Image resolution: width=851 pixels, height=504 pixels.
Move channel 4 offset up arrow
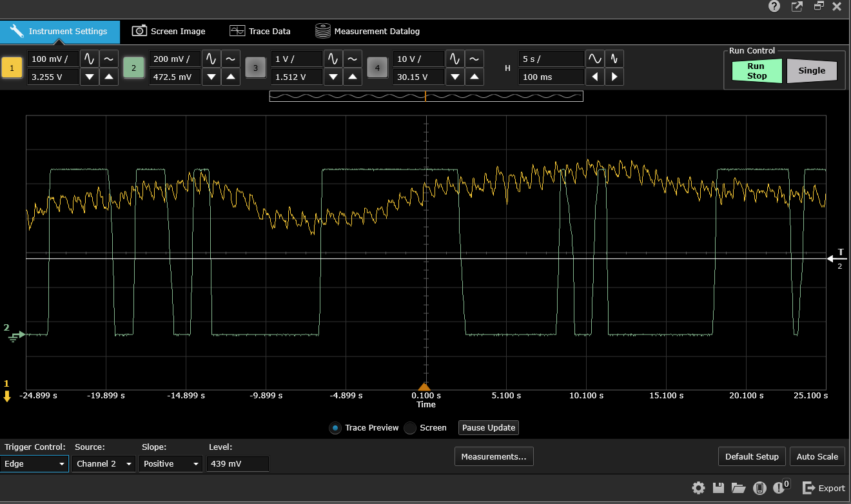pos(474,77)
